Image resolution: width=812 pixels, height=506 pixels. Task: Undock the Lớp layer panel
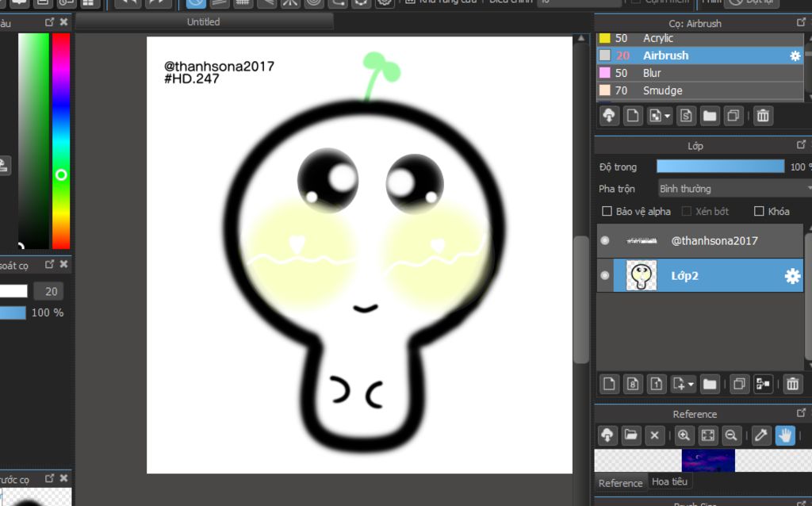(801, 144)
